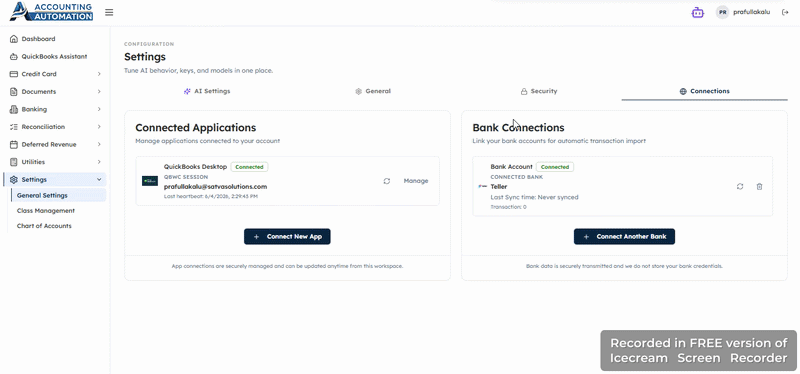Viewport: 800px width, 374px height.
Task: Expand the Credit Card submenu chevron
Action: [x=99, y=74]
